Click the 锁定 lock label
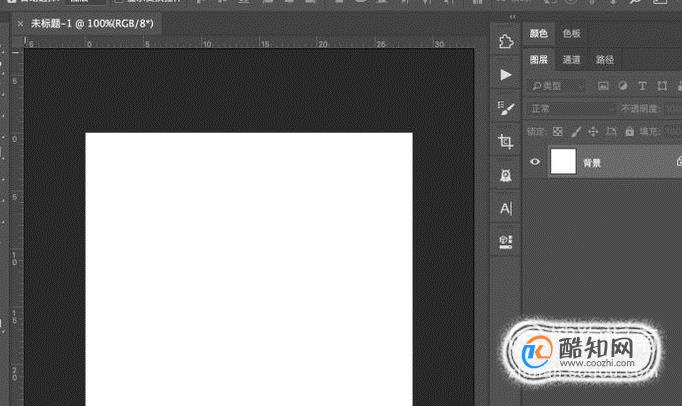 pos(536,131)
